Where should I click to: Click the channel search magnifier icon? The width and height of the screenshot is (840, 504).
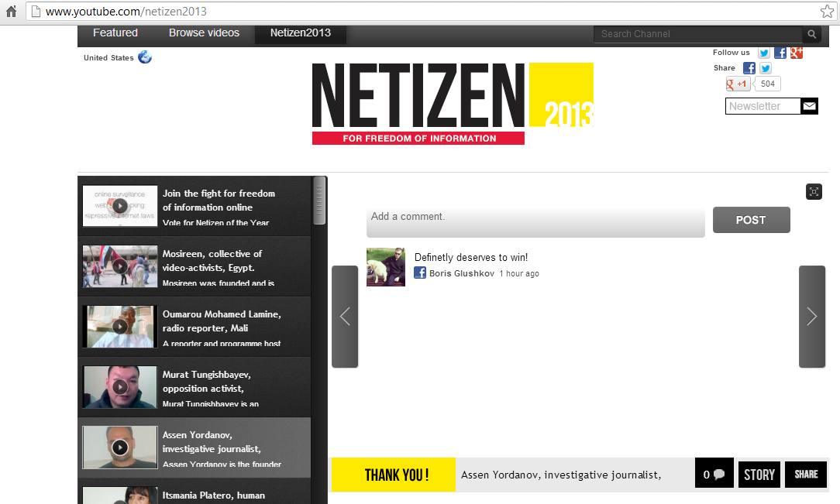[x=812, y=34]
